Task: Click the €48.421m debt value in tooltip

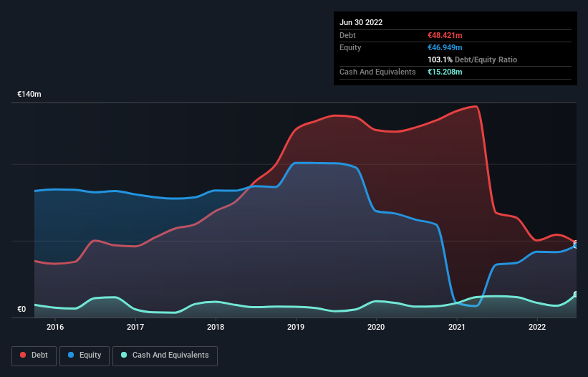Action: (445, 35)
